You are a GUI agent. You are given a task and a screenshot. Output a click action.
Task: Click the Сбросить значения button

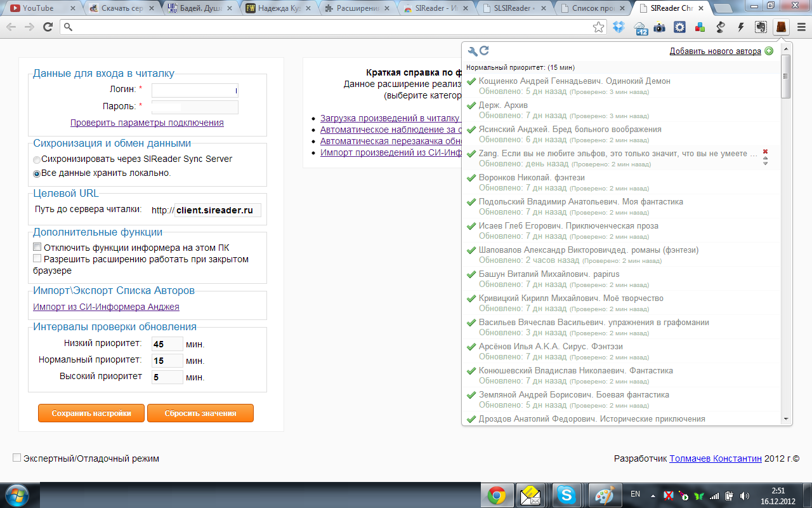pyautogui.click(x=200, y=413)
